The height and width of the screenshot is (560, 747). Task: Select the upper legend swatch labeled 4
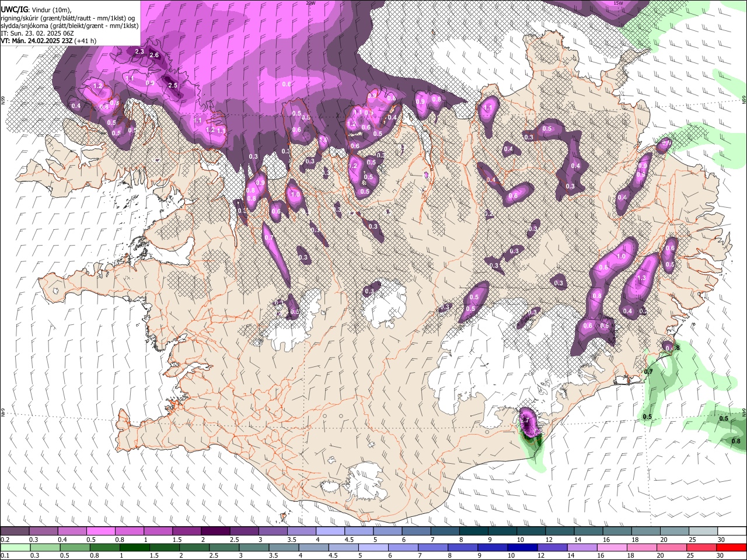pos(330,531)
